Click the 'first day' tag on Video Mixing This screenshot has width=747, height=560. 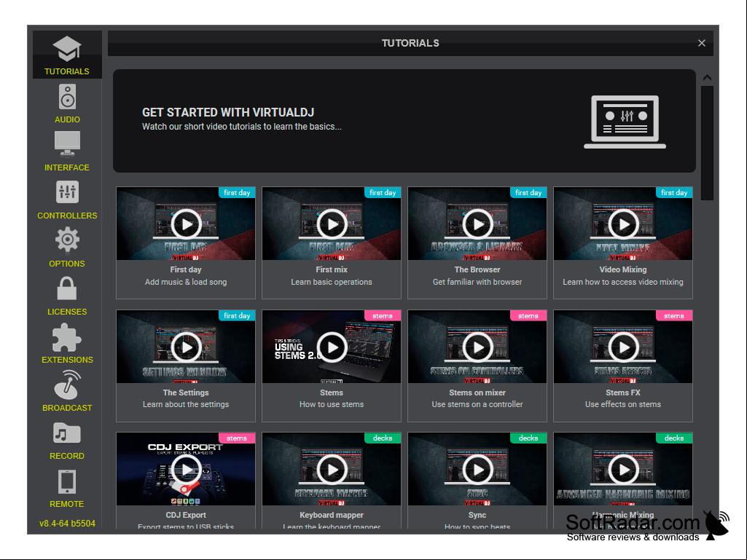(x=674, y=193)
